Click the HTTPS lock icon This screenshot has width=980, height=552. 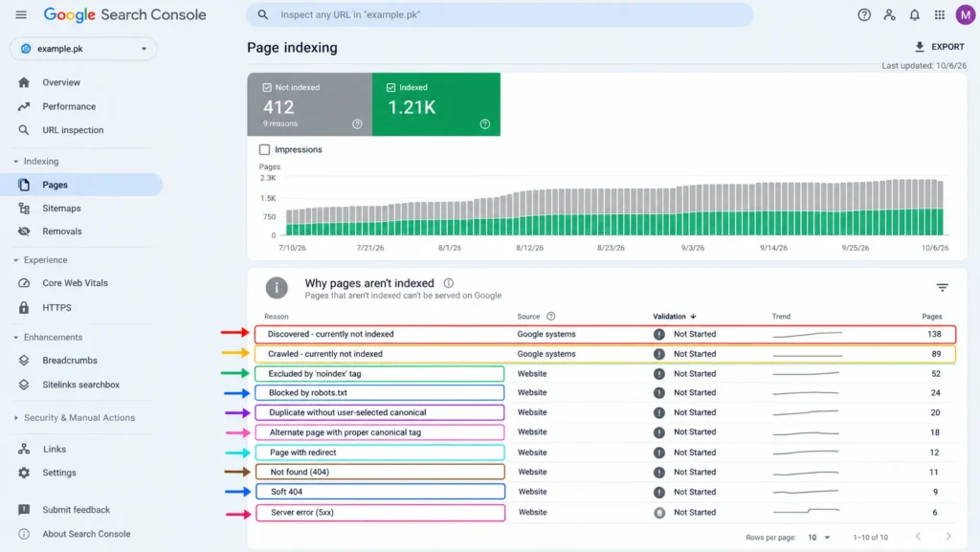point(24,307)
